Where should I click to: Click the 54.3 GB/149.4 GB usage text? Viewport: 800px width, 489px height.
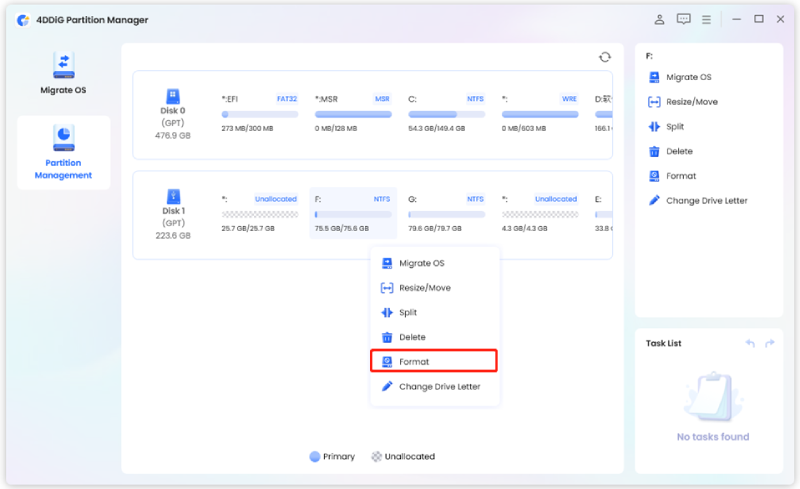pos(436,129)
